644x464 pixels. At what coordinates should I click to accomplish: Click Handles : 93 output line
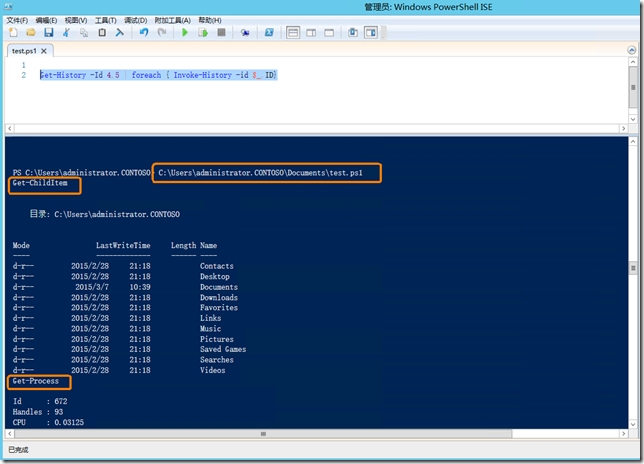(x=38, y=412)
